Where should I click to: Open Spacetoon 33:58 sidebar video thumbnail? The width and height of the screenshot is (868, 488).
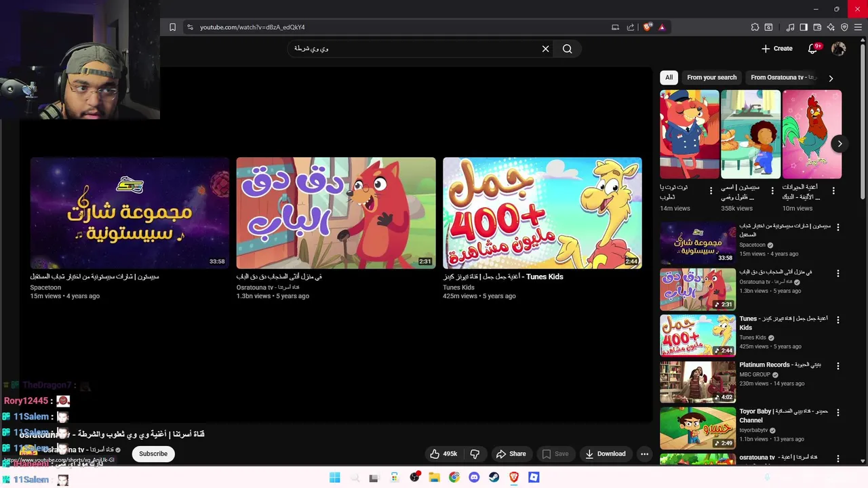coord(698,243)
